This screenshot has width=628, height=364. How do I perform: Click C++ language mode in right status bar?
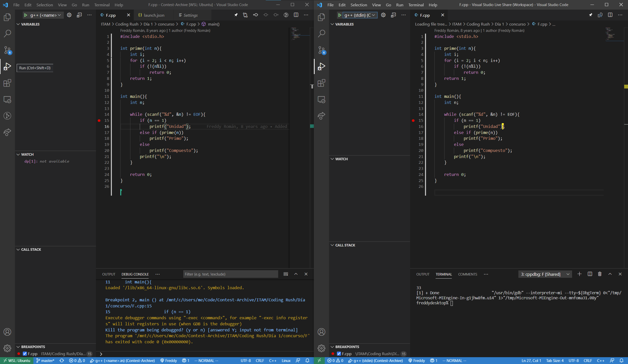tap(600, 361)
